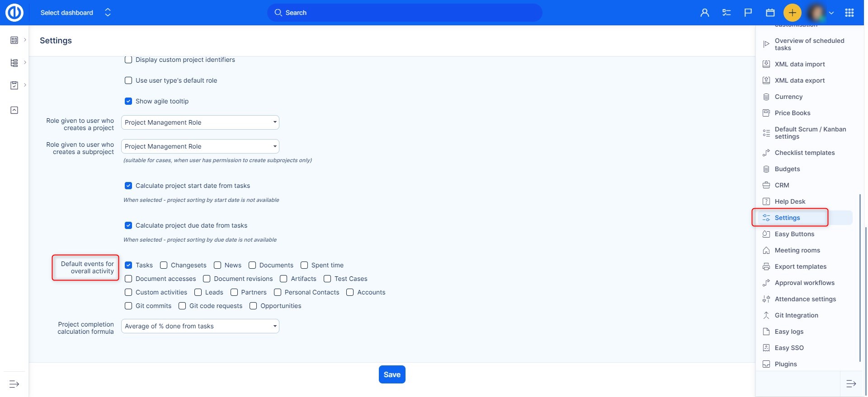Enable Display custom project identifiers checkbox
Screen dimensions: 868x397
coord(128,60)
